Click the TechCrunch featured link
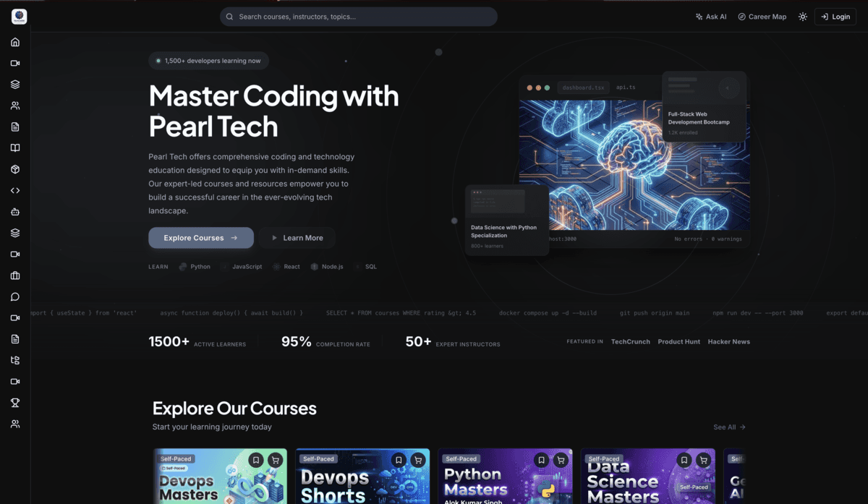The height and width of the screenshot is (504, 868). click(x=630, y=341)
